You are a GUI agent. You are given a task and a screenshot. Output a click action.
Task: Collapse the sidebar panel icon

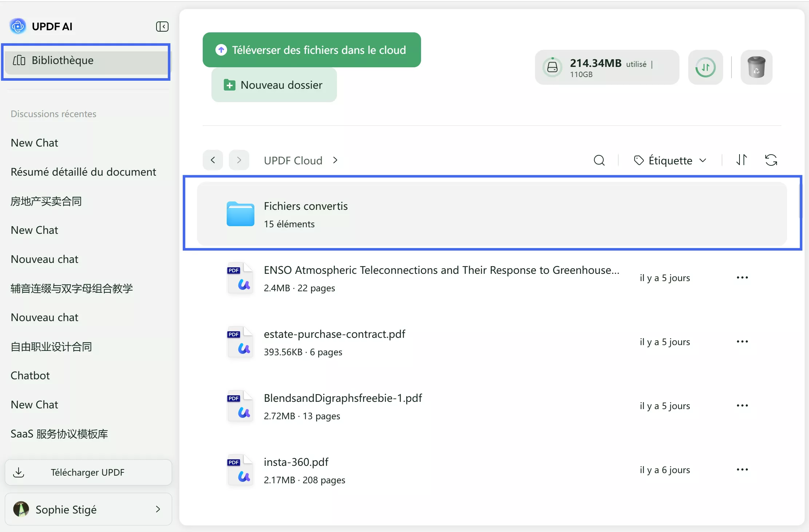pos(162,27)
